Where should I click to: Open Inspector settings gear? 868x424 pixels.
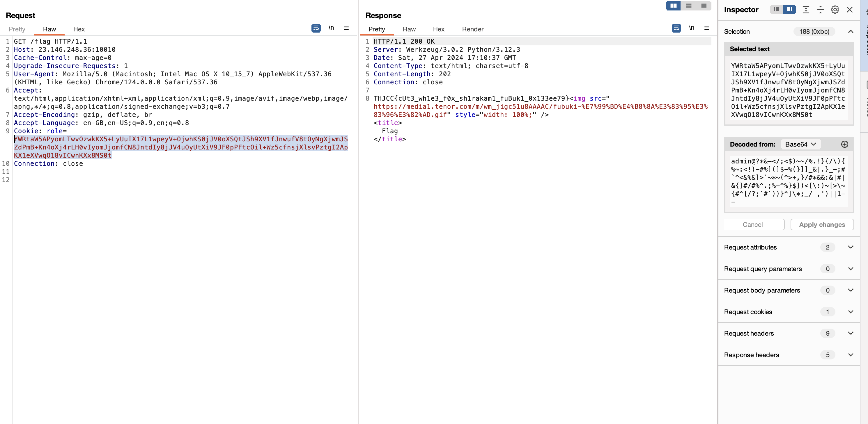click(835, 10)
